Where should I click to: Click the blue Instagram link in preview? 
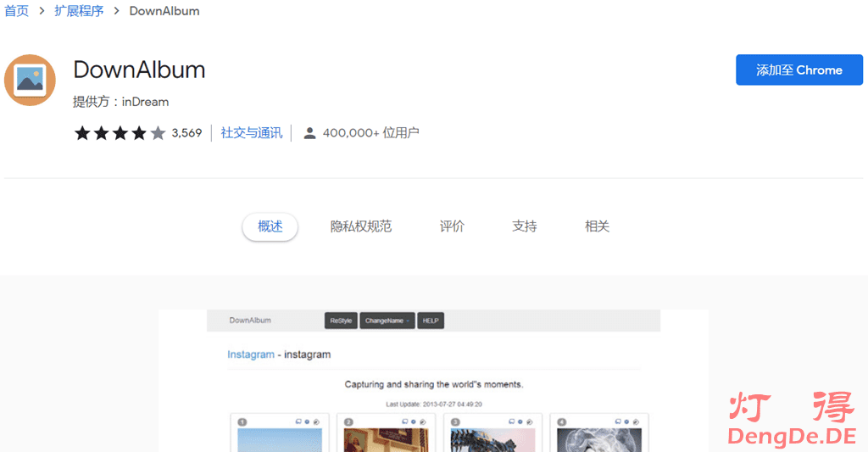tap(250, 354)
